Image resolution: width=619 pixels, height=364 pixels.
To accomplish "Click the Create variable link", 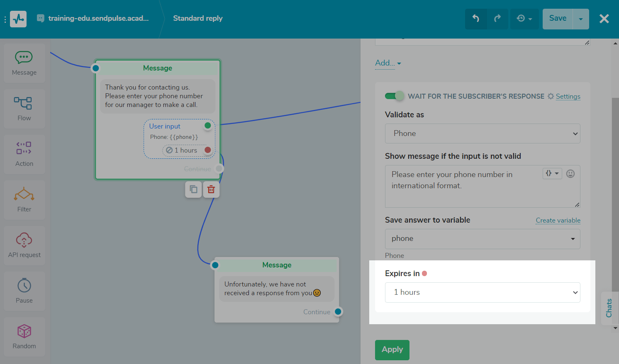I will click(x=558, y=220).
